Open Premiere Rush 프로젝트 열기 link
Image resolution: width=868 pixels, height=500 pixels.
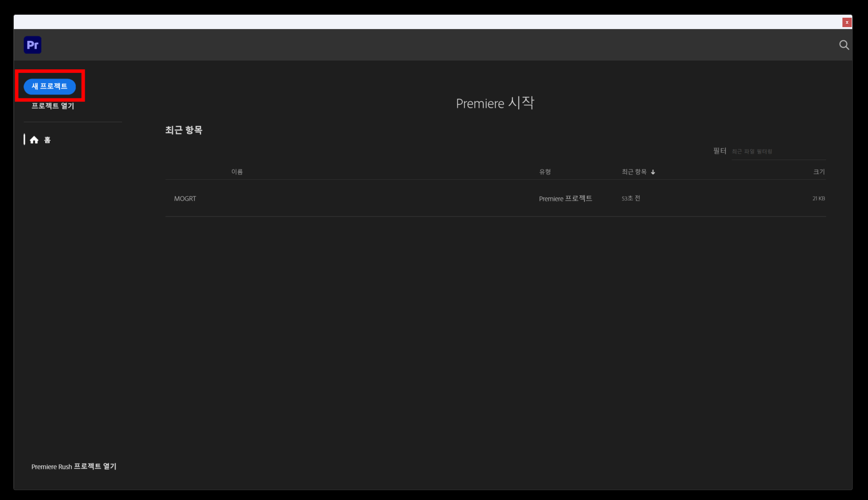point(74,467)
